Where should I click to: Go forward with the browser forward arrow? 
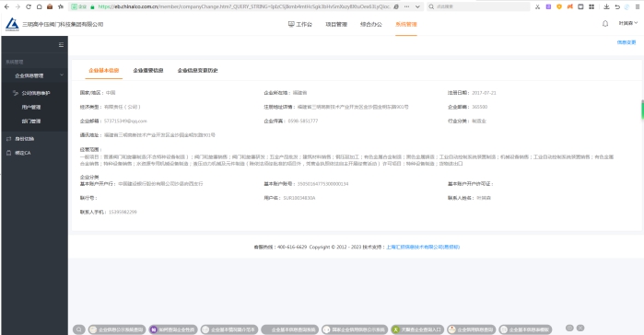tap(18, 6)
